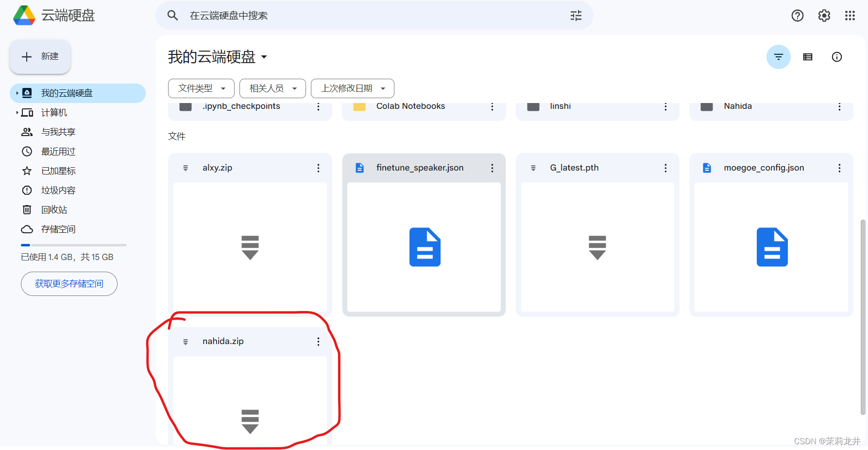Image resolution: width=868 pixels, height=450 pixels.
Task: Click the 已使用 1.4 GB storage text
Action: [x=67, y=257]
